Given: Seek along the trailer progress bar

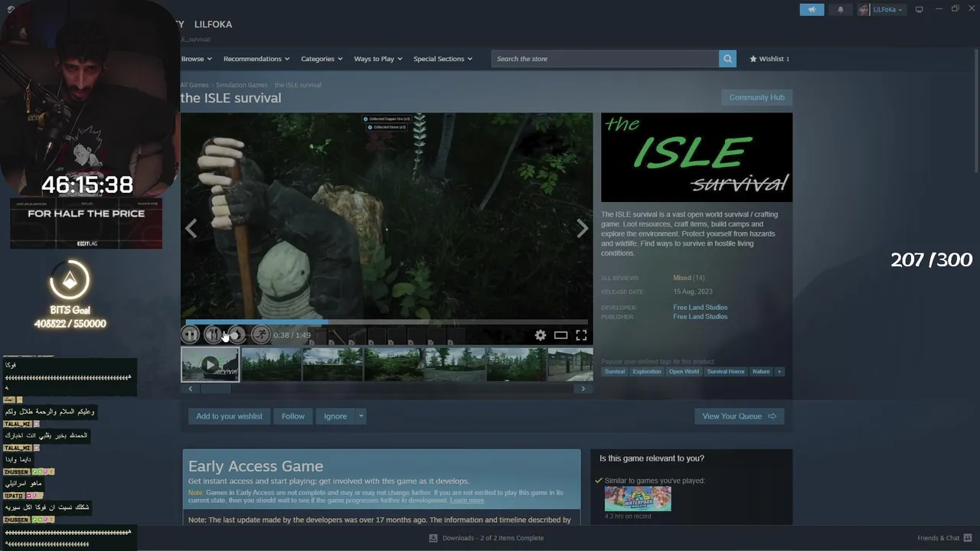Looking at the screenshot, I should [x=387, y=322].
